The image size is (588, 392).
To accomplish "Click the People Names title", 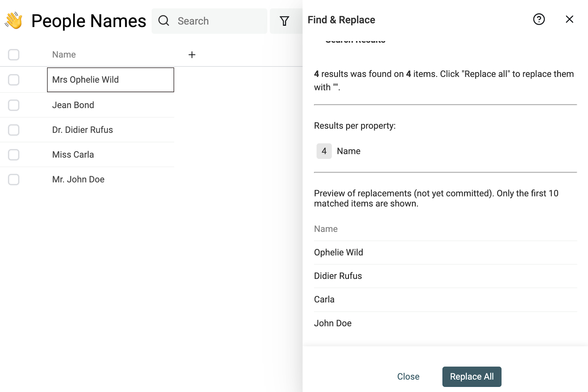I will [x=89, y=21].
